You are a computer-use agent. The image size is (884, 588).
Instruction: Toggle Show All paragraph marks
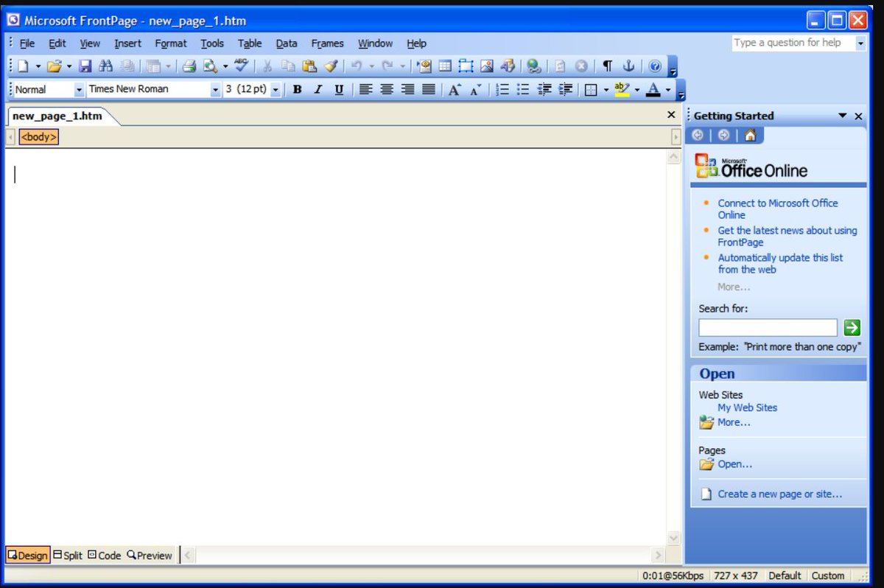pyautogui.click(x=607, y=66)
